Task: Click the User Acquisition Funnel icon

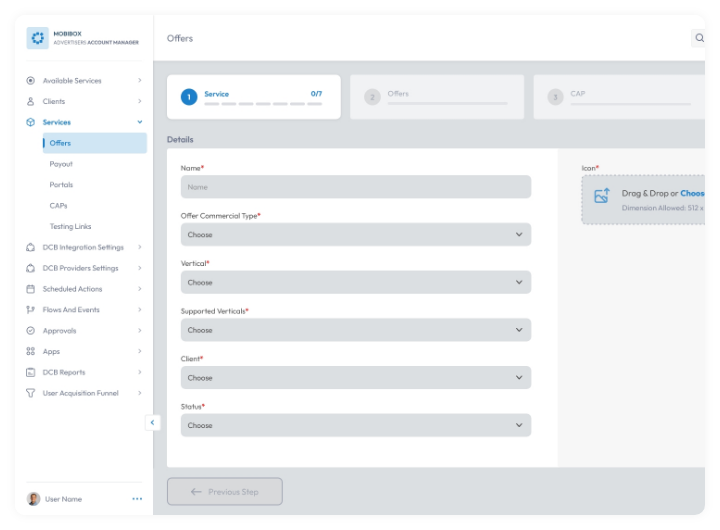Action: [30, 393]
